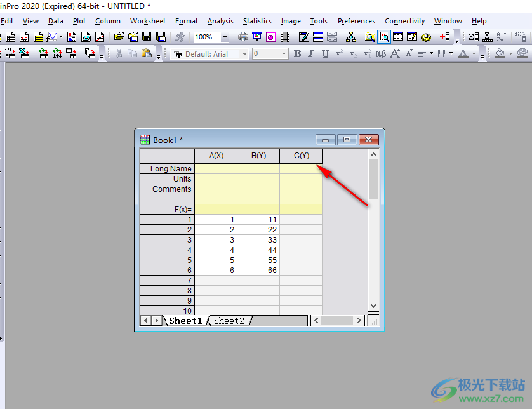532x409 pixels.
Task: Create a new function plot
Action: tap(51, 37)
